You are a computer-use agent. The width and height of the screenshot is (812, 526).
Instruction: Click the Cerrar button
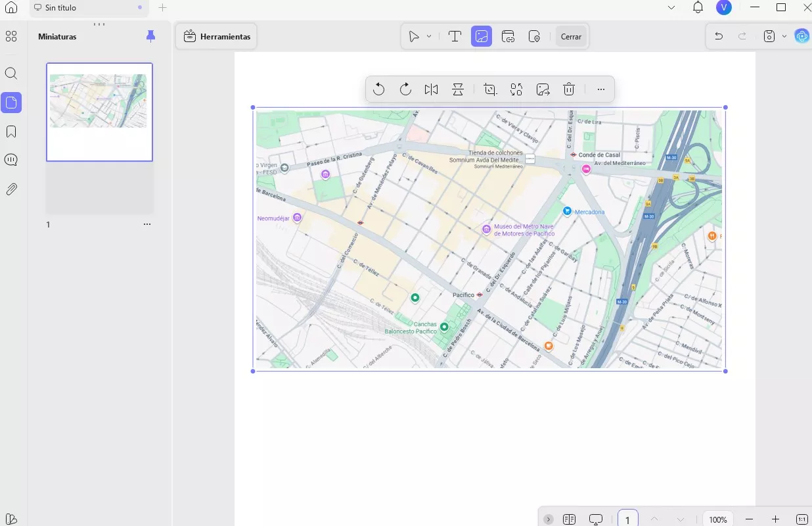tap(571, 37)
